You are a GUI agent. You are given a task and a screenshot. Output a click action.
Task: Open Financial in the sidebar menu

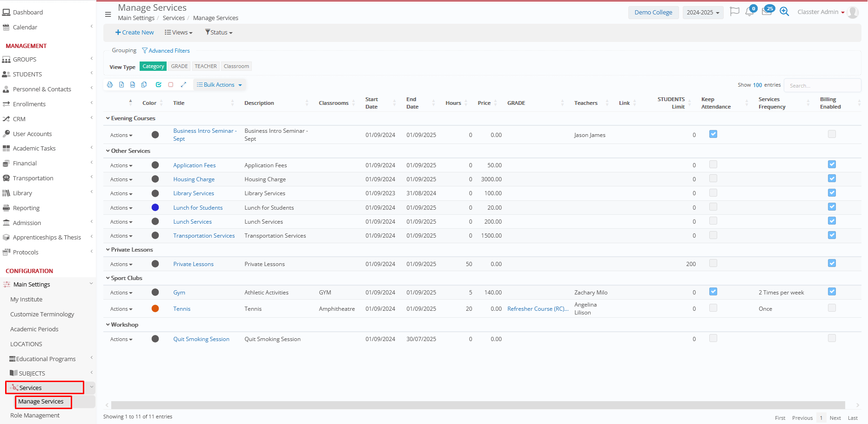25,164
